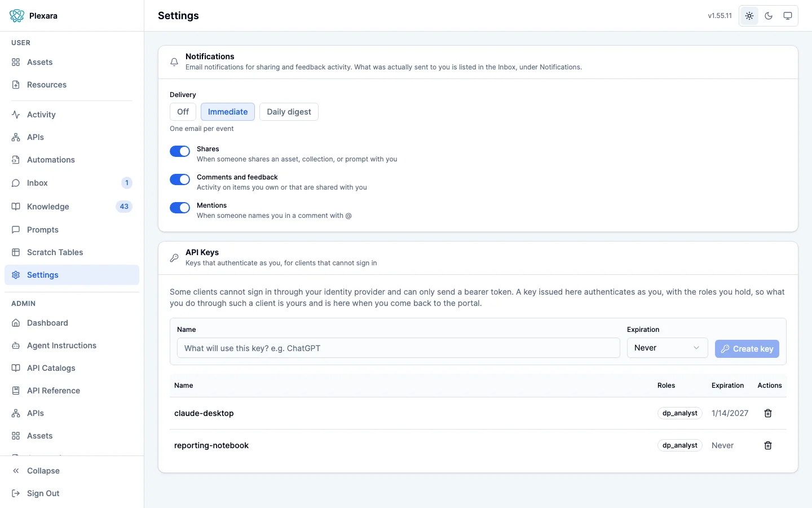Click the Dashboard home icon

tap(16, 323)
